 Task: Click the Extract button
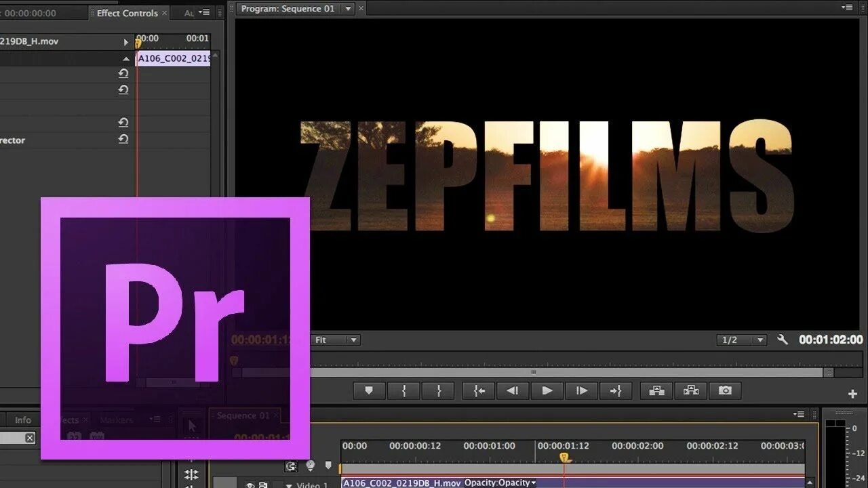tap(691, 390)
